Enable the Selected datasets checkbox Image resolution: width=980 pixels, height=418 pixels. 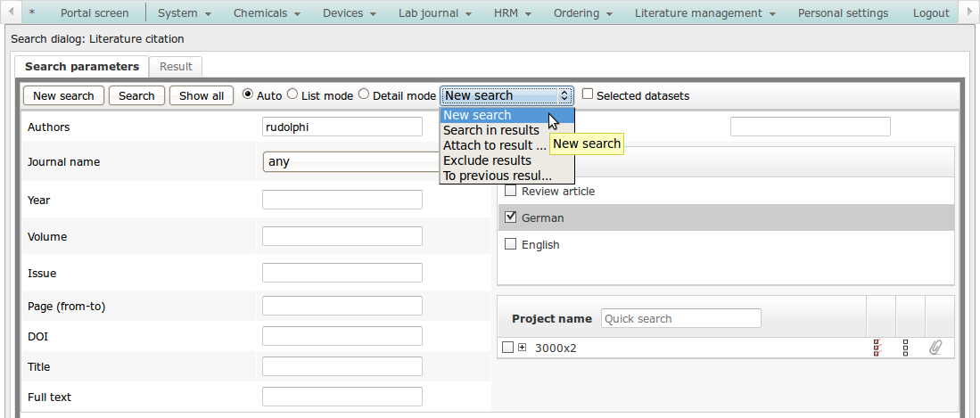pyautogui.click(x=588, y=94)
